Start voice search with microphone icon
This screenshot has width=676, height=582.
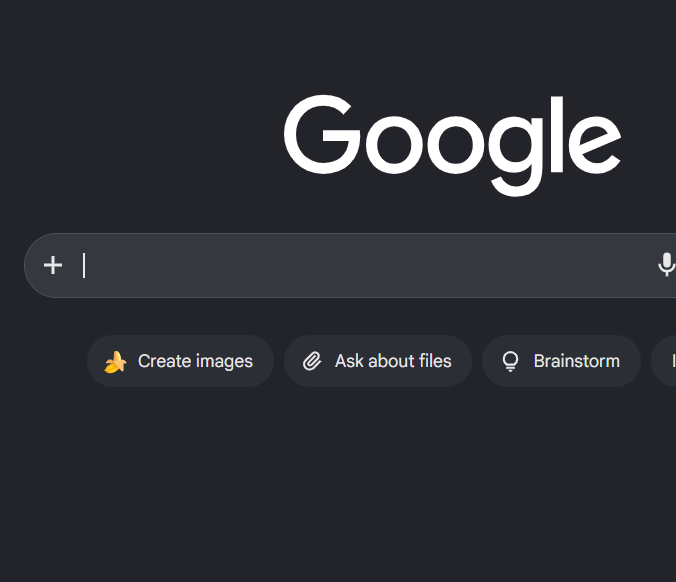pos(667,265)
